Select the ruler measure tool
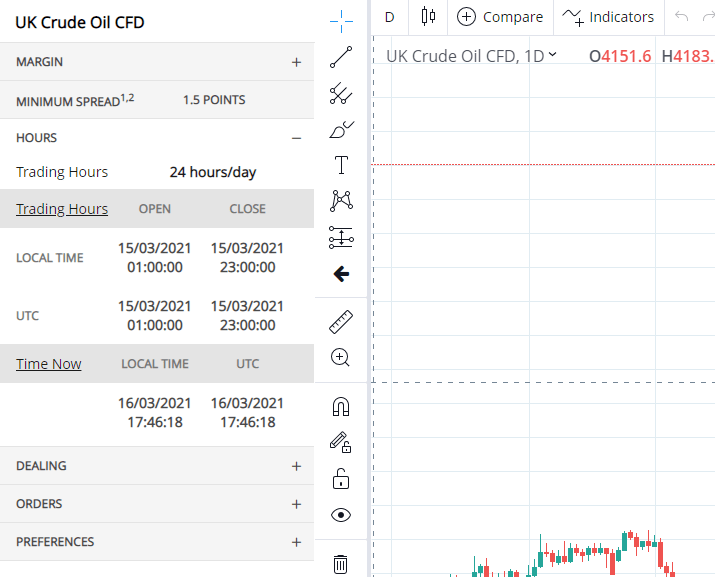The height and width of the screenshot is (577, 715). (x=341, y=322)
